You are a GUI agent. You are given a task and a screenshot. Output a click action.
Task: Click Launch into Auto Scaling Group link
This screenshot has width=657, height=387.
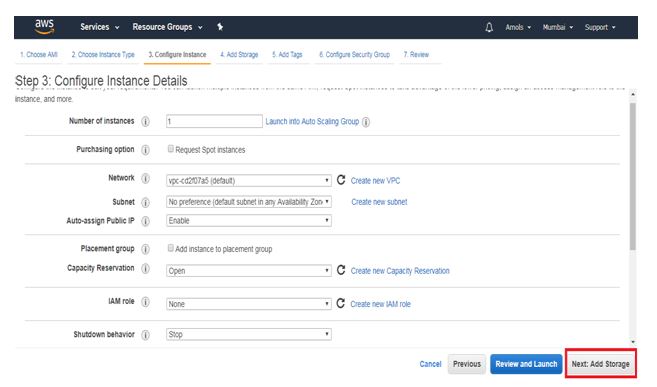pos(312,121)
